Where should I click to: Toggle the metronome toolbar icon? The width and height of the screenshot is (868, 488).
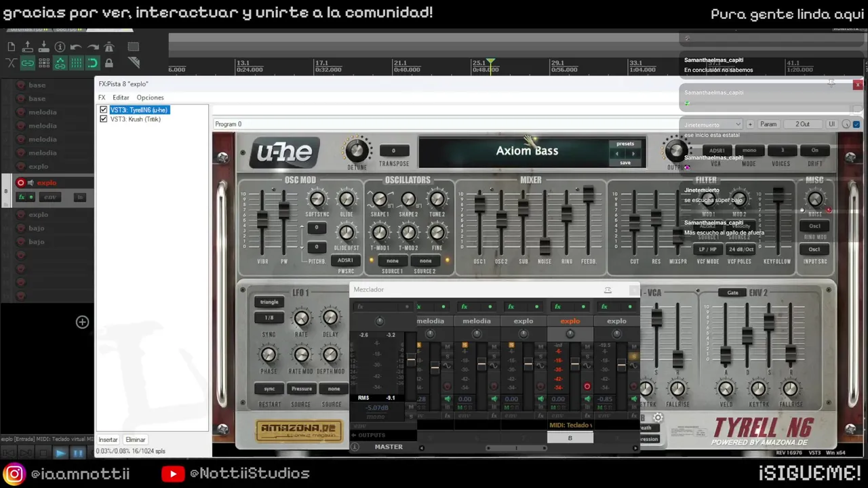tap(108, 47)
